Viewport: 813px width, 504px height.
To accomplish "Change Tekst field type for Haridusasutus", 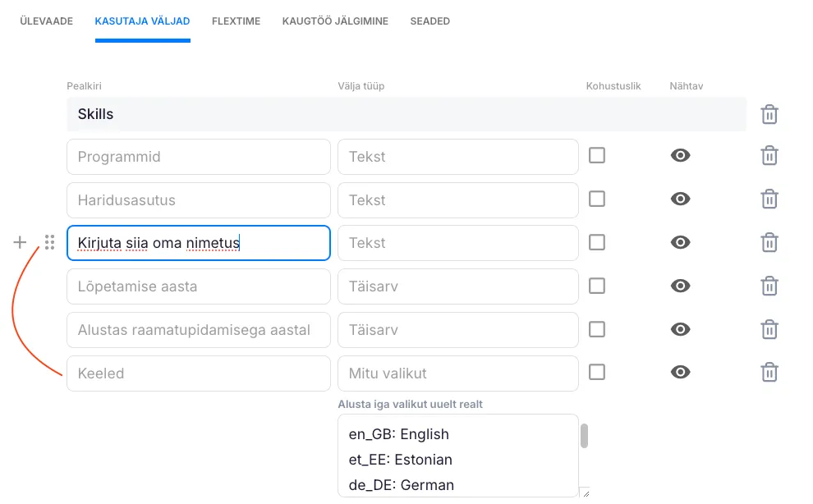I will point(457,199).
